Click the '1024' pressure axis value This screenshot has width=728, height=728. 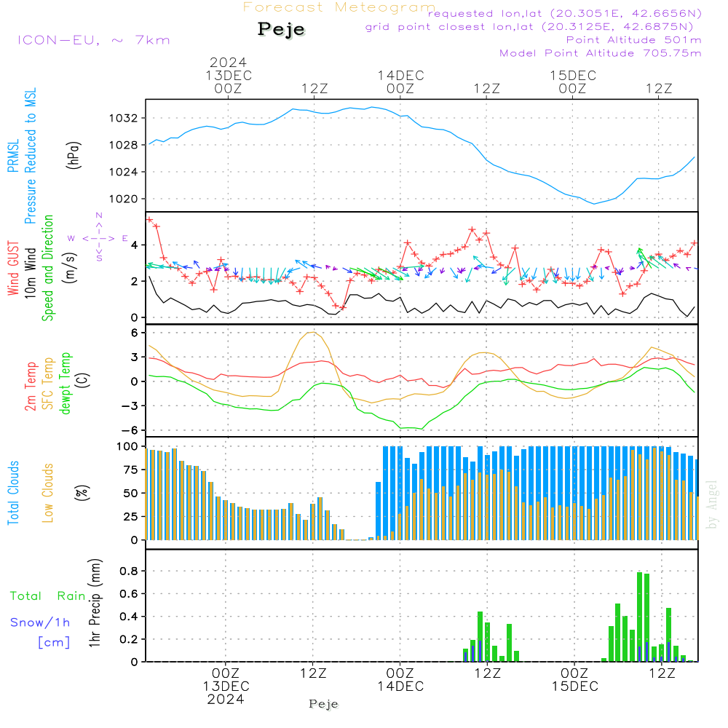(x=124, y=173)
